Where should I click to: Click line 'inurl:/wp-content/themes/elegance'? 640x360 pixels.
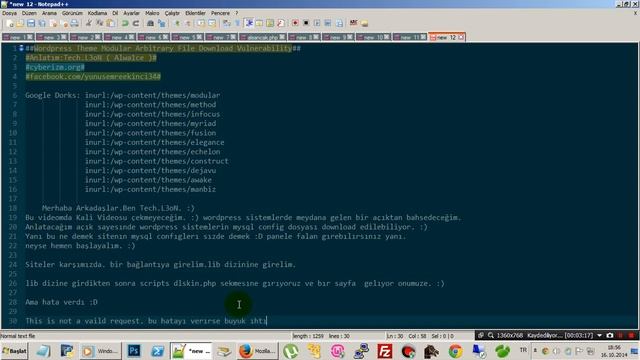pos(154,142)
